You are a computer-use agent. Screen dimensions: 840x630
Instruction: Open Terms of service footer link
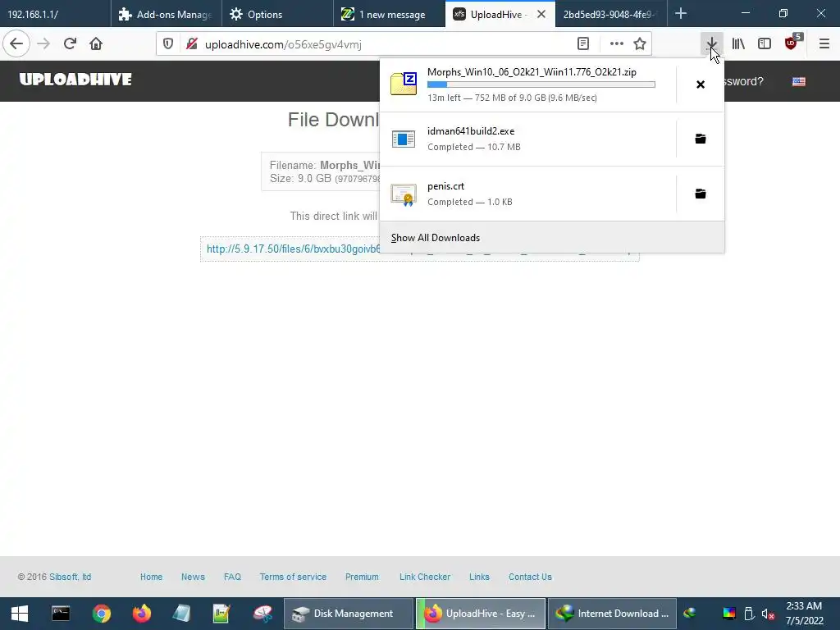293,577
